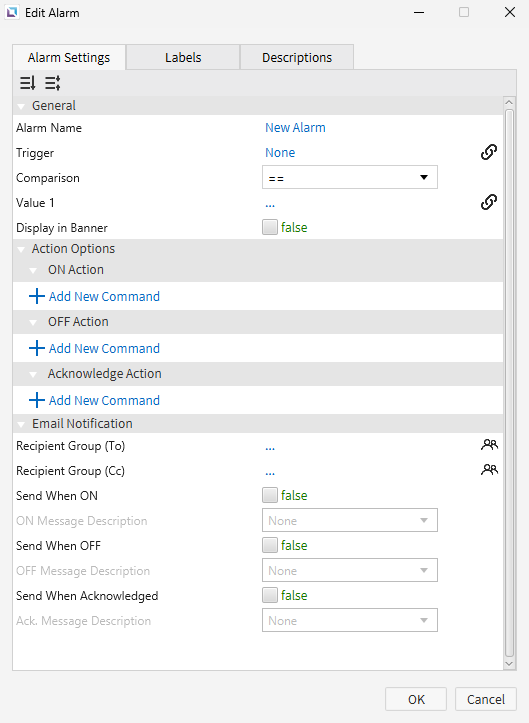Click the link icon next to Value 1
The width and height of the screenshot is (529, 723).
tap(489, 202)
